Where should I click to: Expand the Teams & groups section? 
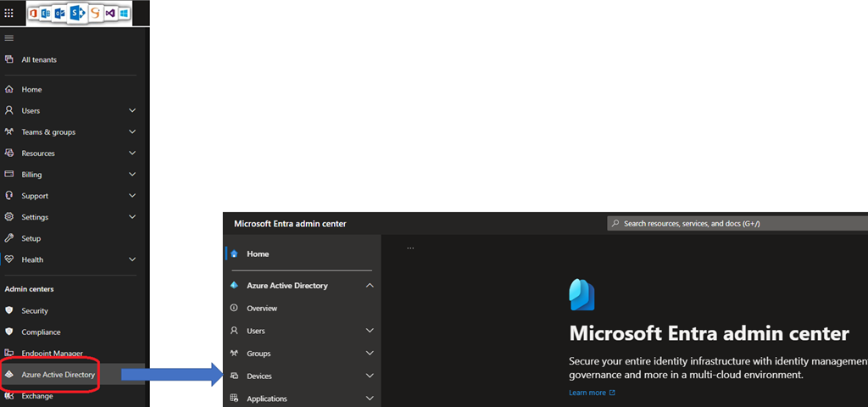(x=132, y=132)
